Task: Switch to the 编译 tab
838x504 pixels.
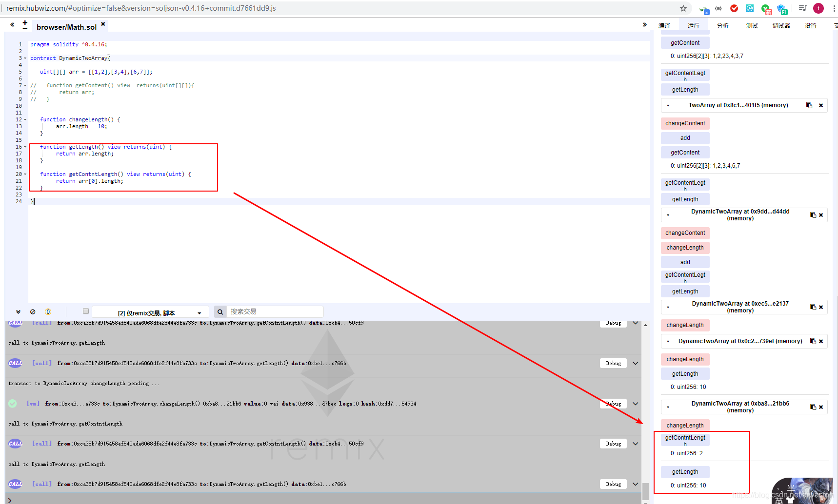Action: click(x=664, y=25)
